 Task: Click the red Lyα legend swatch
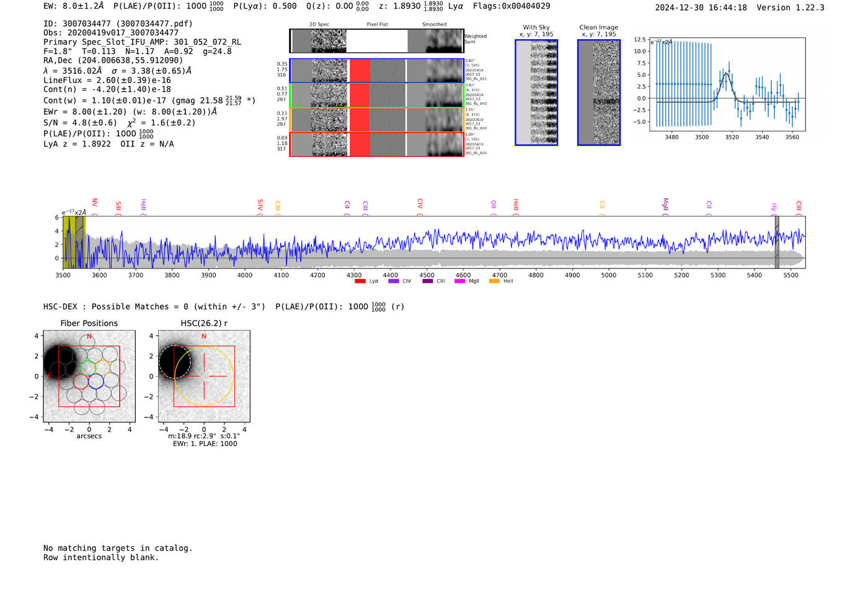(x=360, y=282)
